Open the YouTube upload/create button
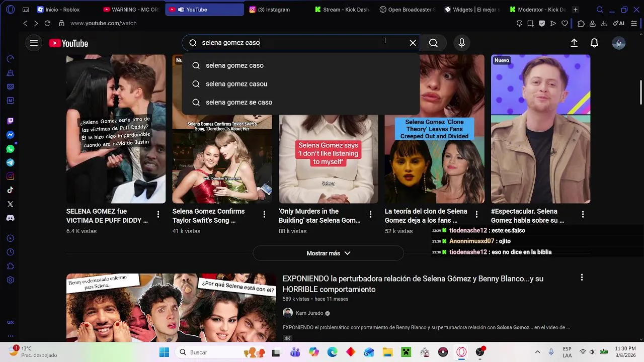The height and width of the screenshot is (362, 644). point(574,43)
